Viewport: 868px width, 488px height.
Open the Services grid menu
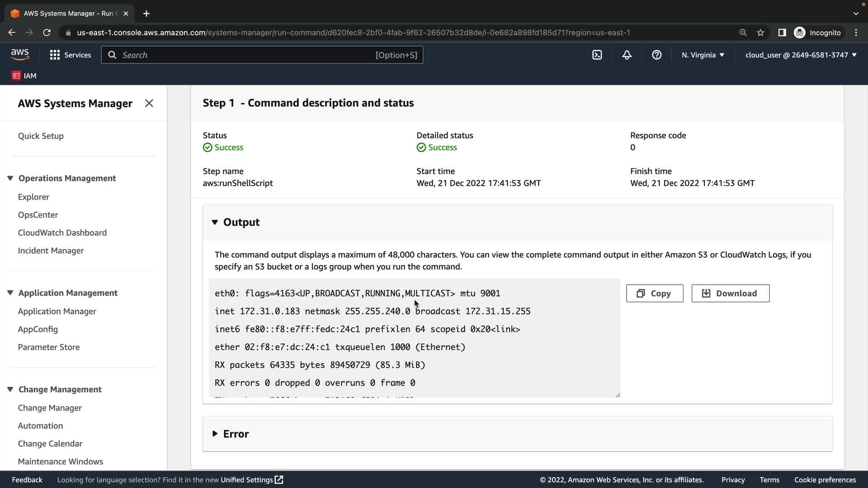tap(70, 55)
